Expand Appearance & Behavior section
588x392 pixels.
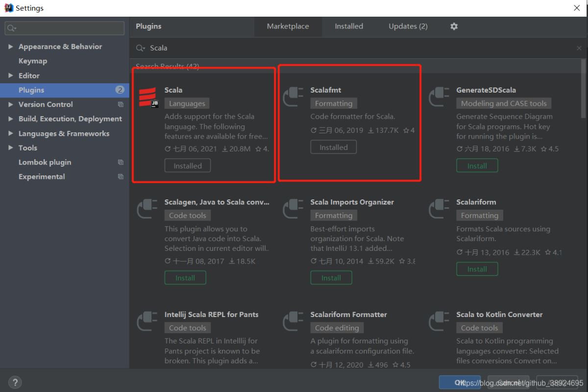coord(11,47)
